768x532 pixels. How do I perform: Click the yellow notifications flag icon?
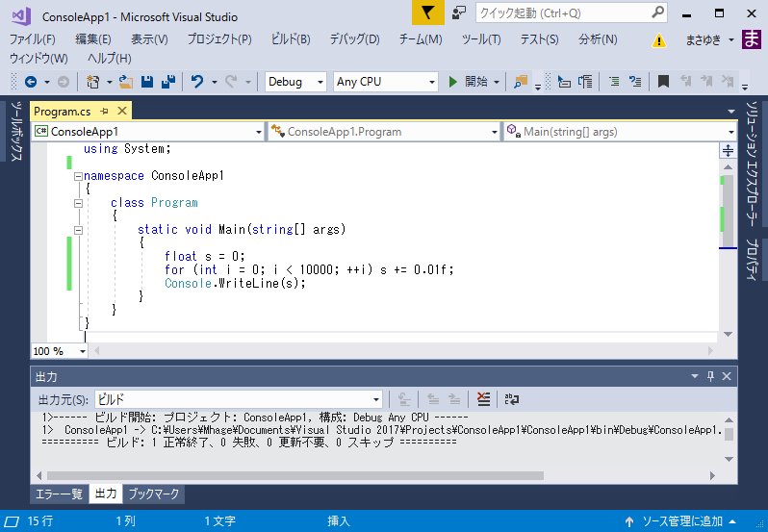427,13
